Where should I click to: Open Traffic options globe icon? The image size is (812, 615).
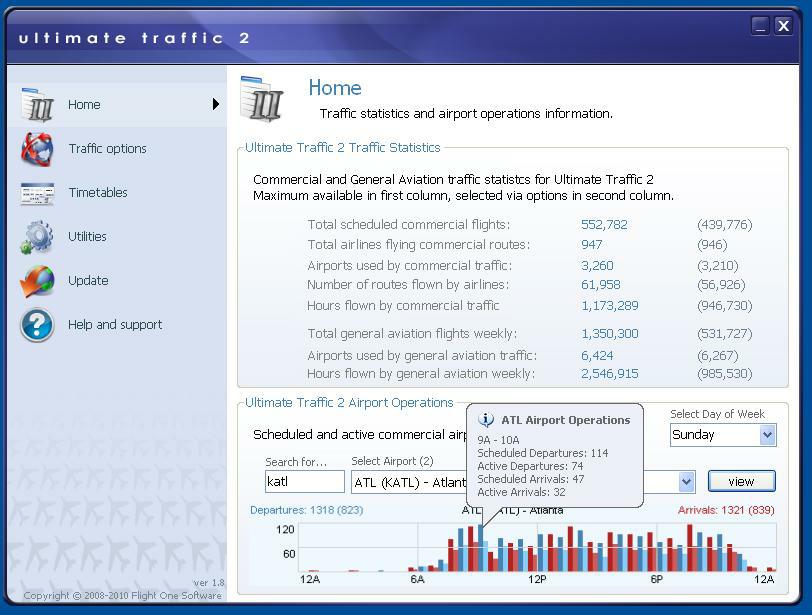[x=37, y=149]
